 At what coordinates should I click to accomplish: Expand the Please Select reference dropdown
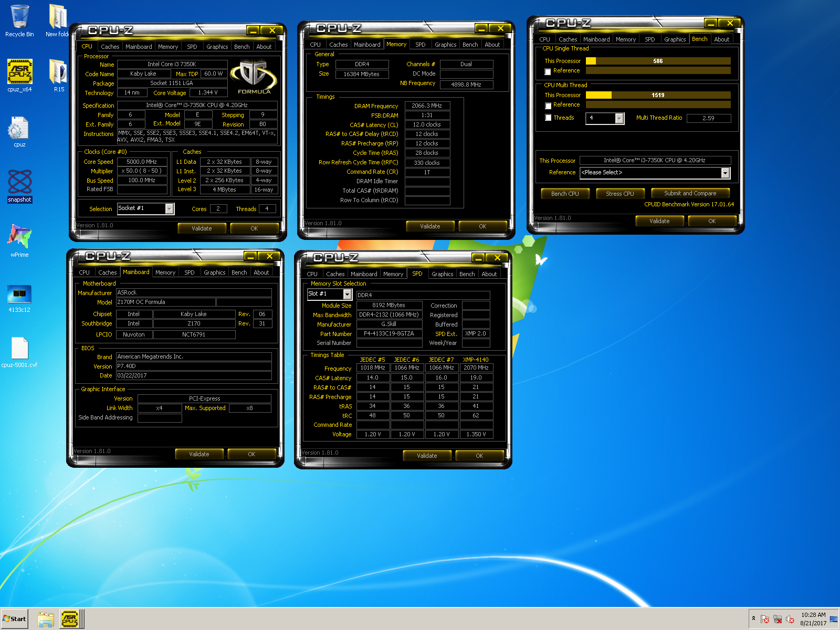725,173
